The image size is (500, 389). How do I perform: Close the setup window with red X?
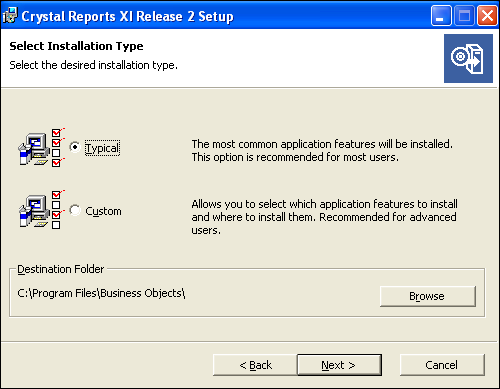click(487, 16)
